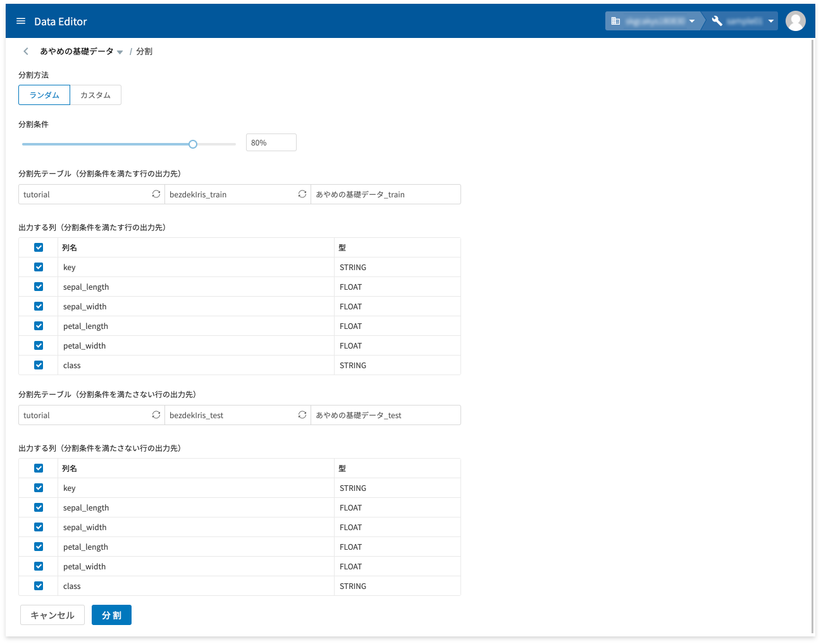821x644 pixels.
Task: Refresh the bezdekIris_test table list
Action: click(x=302, y=415)
